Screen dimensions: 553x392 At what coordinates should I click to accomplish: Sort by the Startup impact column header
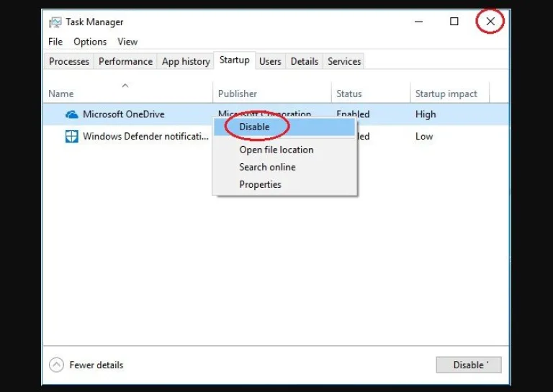coord(449,94)
